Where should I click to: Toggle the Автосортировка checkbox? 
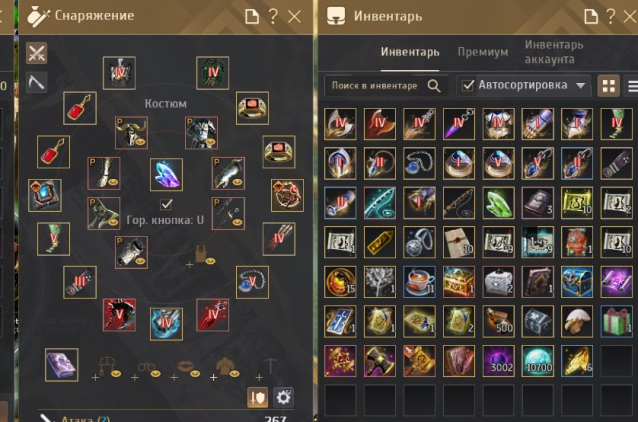tap(468, 85)
